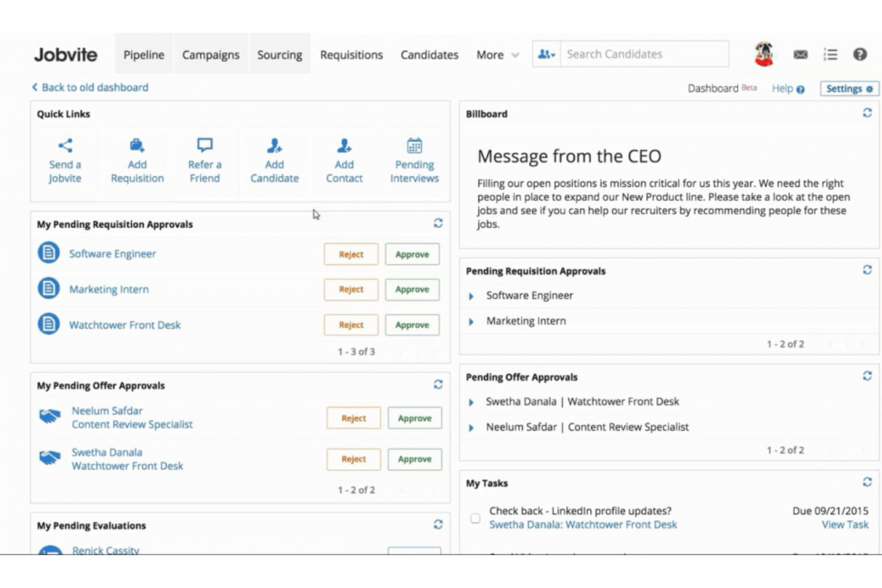Open the Pipeline tab
Viewport: 882px width, 588px height.
click(x=144, y=55)
